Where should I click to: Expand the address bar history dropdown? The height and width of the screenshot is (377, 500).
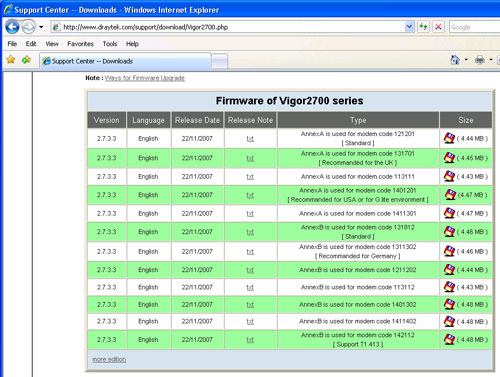tap(409, 27)
